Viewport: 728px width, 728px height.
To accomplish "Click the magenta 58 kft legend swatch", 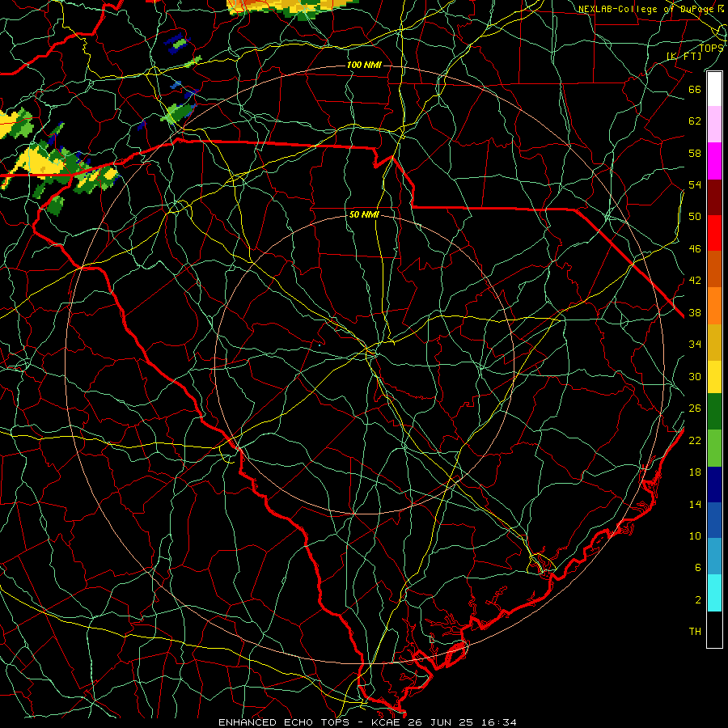I will (714, 161).
